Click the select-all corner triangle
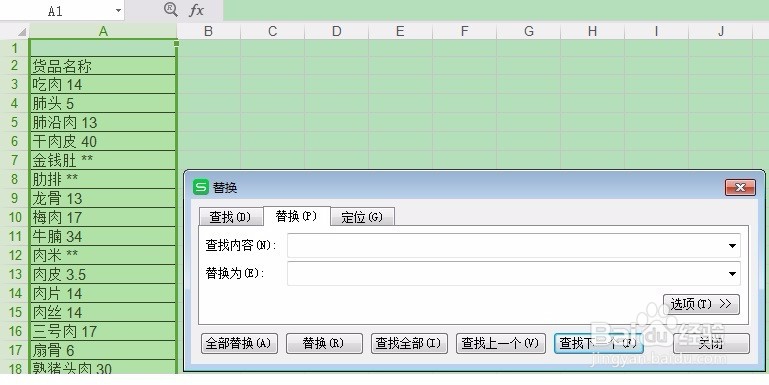 (22, 32)
